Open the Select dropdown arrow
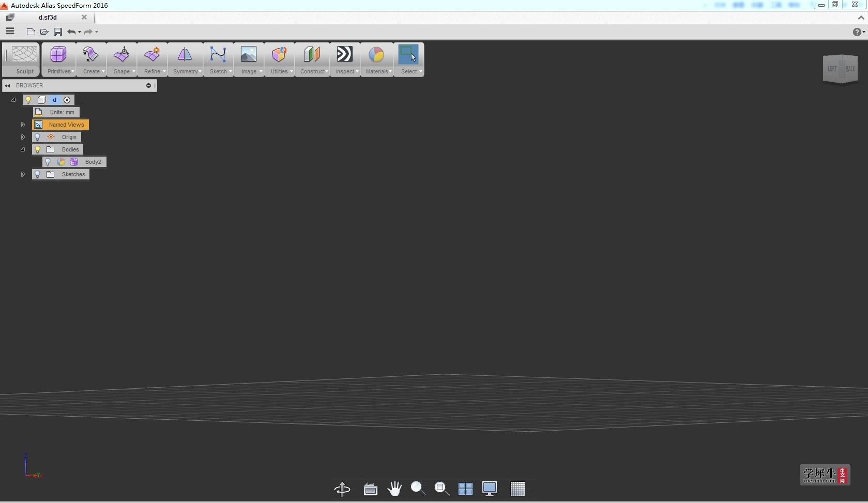868x503 pixels. (420, 72)
